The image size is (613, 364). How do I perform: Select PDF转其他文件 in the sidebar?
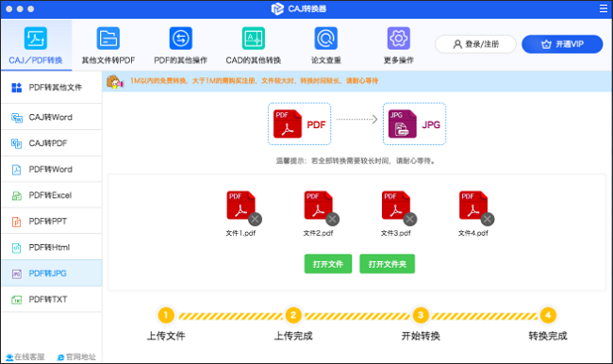tap(51, 88)
